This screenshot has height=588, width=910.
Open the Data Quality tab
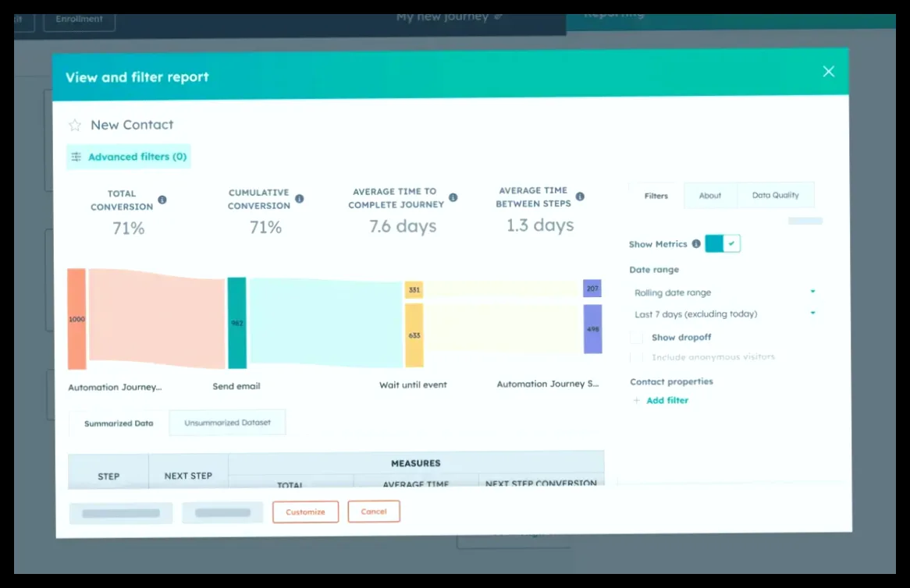776,195
